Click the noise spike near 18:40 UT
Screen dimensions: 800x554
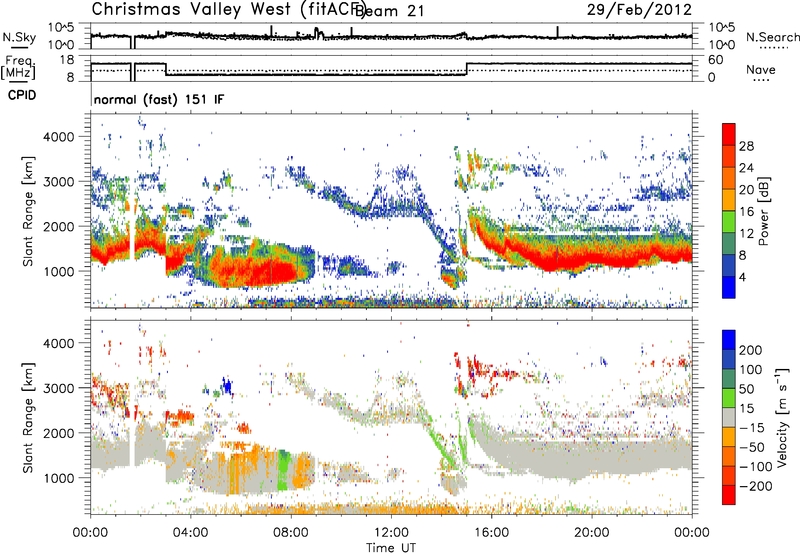point(557,32)
